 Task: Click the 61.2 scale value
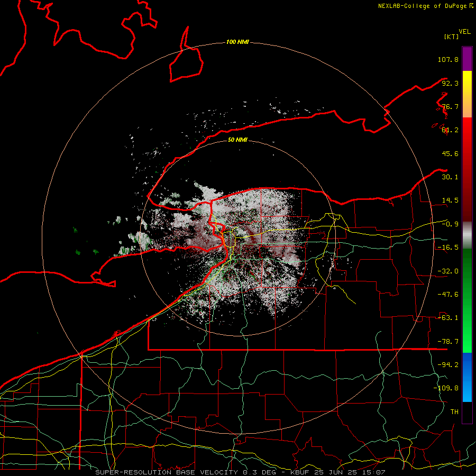click(x=450, y=130)
